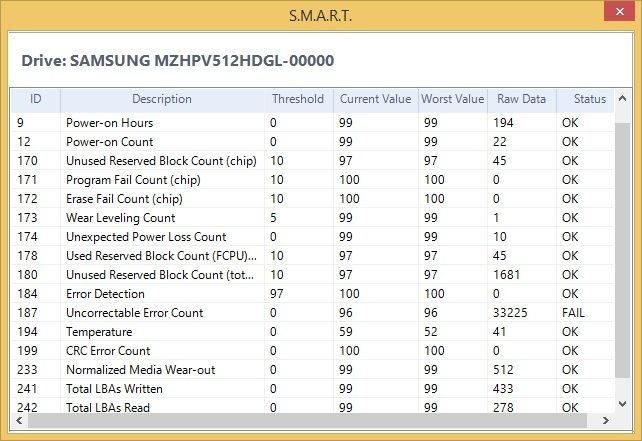Sort by Current Value column
This screenshot has width=642, height=441.
tap(375, 99)
